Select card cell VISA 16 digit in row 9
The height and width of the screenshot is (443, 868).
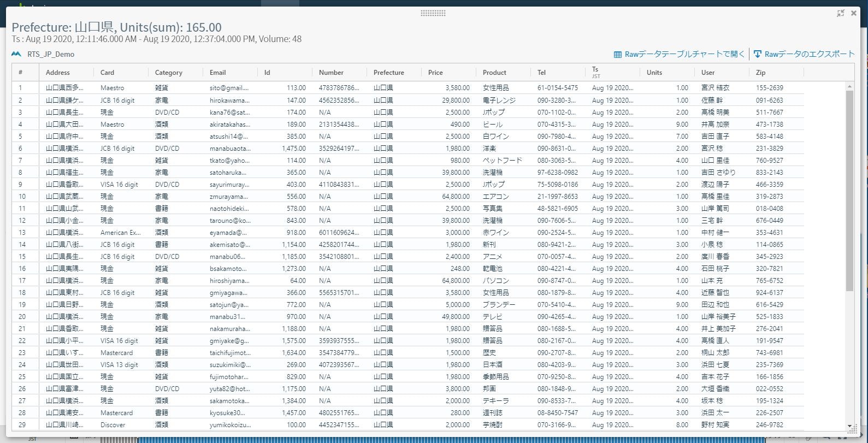pos(119,184)
